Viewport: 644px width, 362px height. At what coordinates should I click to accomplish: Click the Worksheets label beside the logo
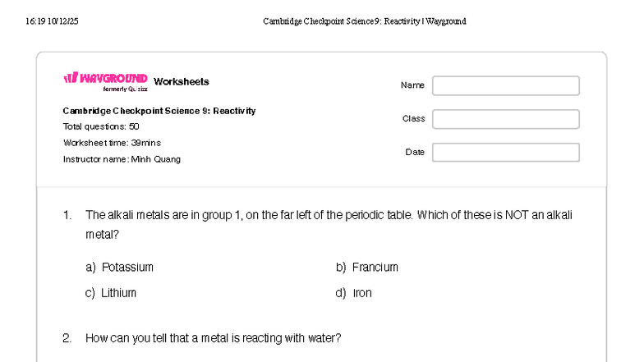(181, 82)
